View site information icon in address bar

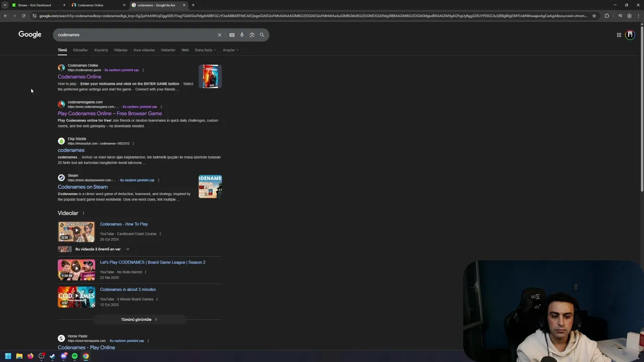pyautogui.click(x=34, y=16)
